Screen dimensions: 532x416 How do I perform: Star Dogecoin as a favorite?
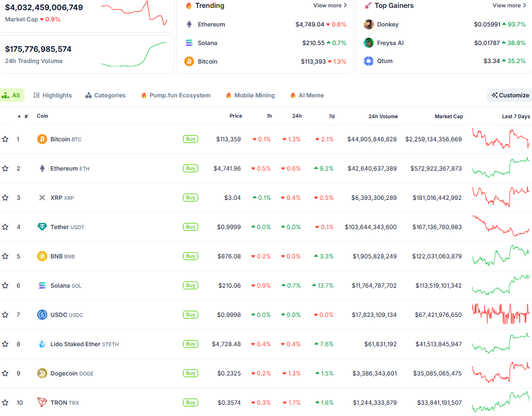click(6, 373)
